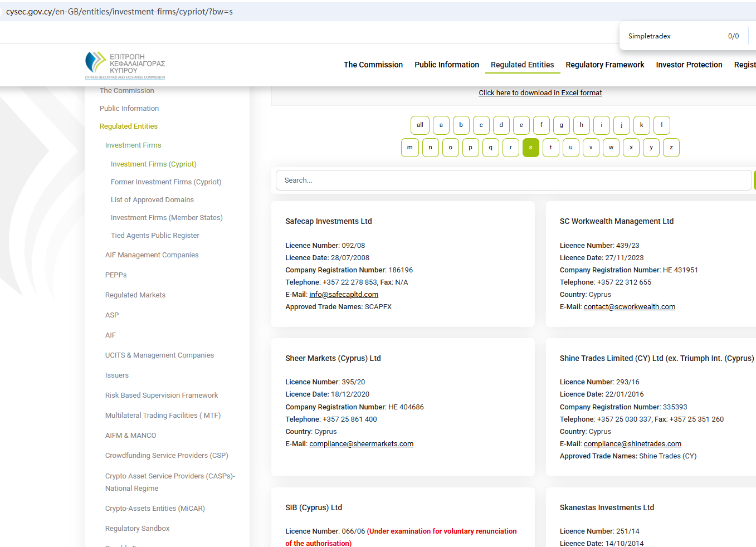
Task: Filter firms by letter 't'
Action: click(x=550, y=148)
